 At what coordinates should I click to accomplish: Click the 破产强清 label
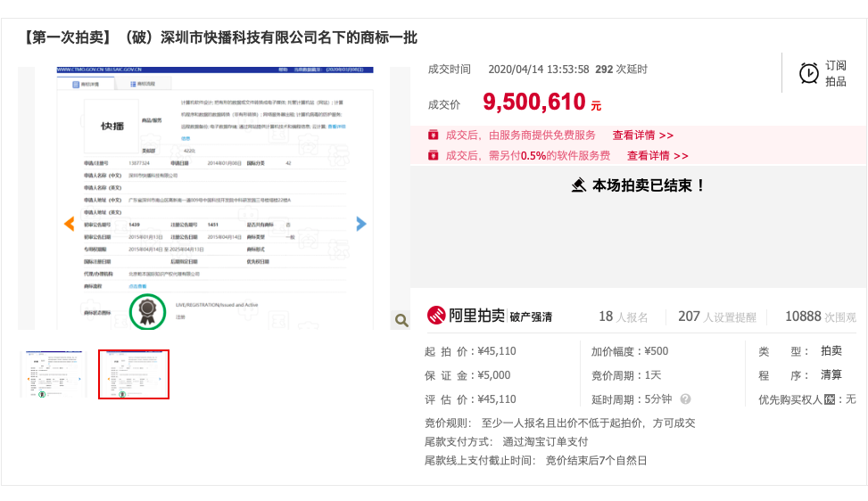[531, 316]
